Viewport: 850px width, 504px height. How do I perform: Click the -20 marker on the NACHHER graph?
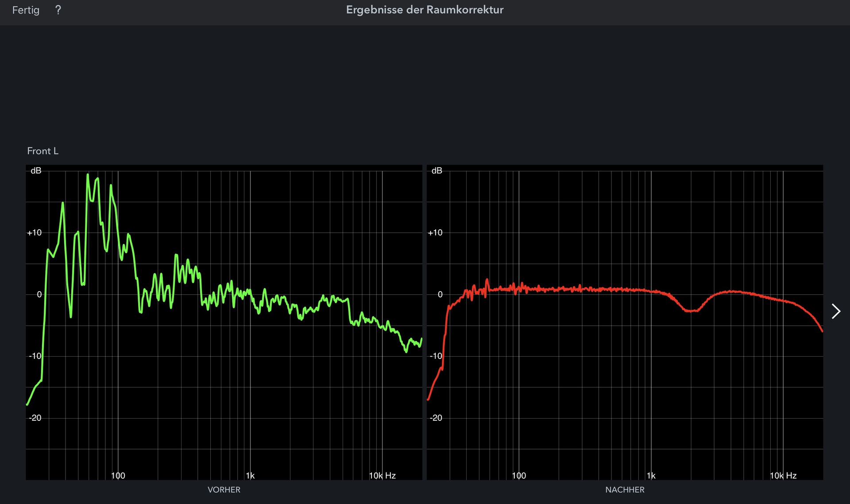[436, 418]
